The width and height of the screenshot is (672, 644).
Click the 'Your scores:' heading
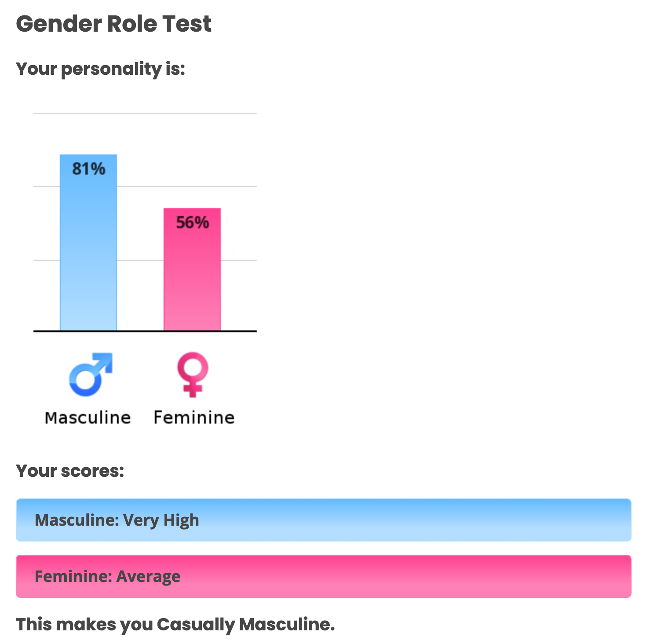[x=70, y=471]
